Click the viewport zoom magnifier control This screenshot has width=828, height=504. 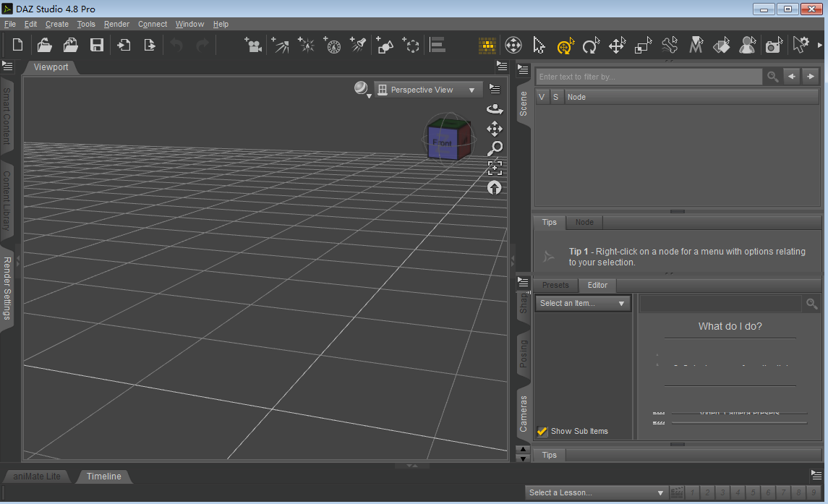point(495,148)
